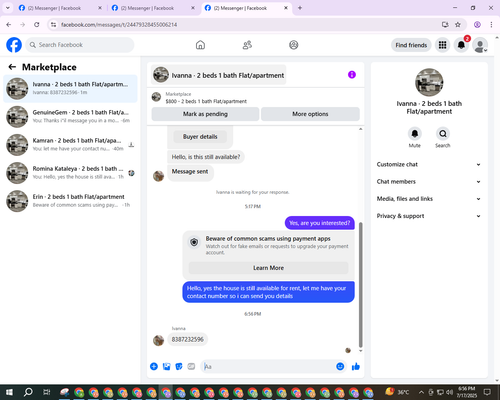This screenshot has height=400, width=500.
Task: Click Learn More on scam warning
Action: point(268,268)
